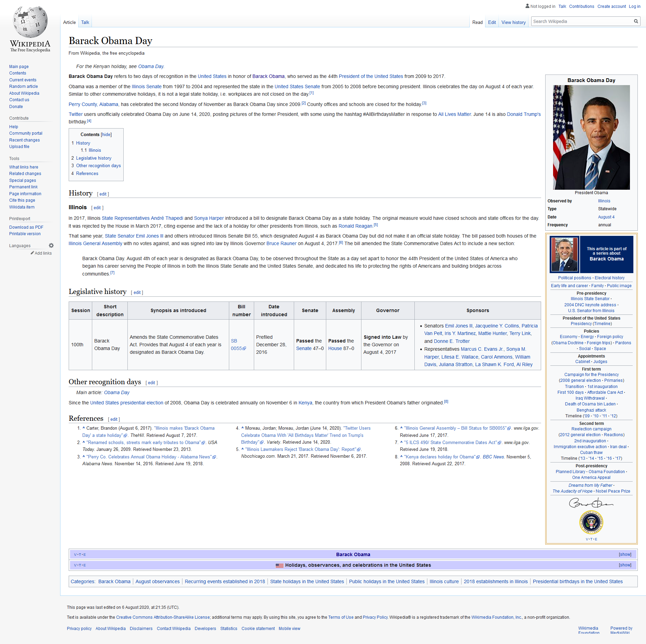This screenshot has width=646, height=644.
Task: Show the Holidays, observances navbox
Action: pyautogui.click(x=625, y=565)
